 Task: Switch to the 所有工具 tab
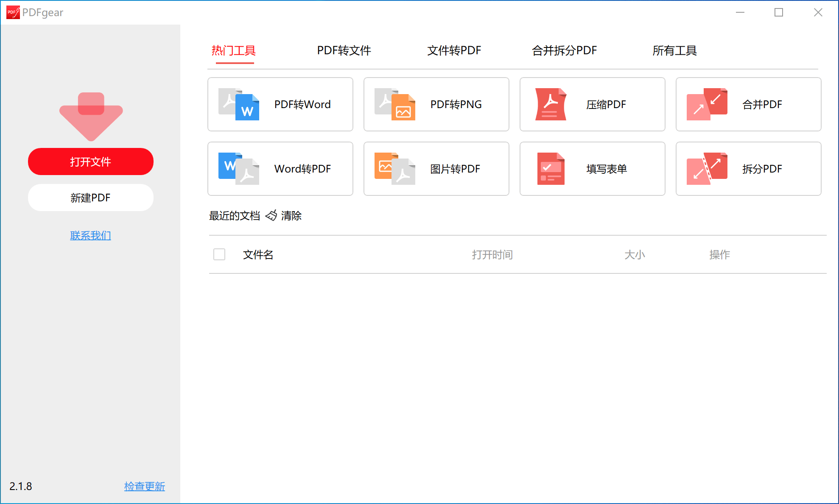(x=675, y=50)
